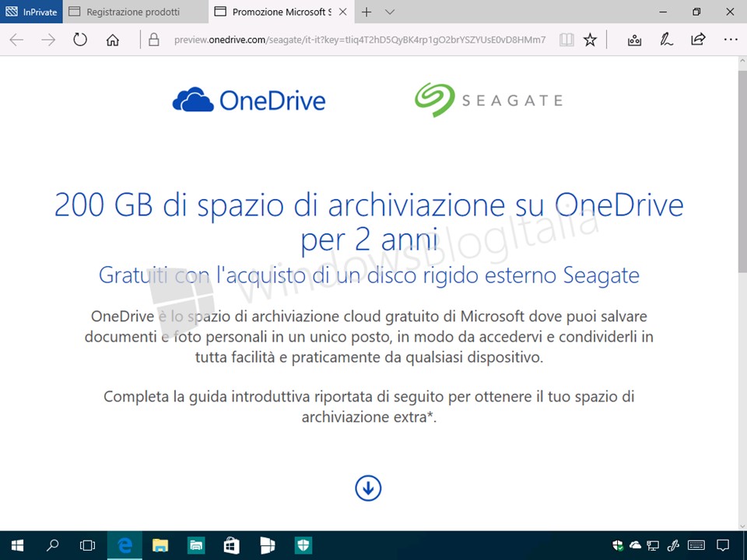Click the page scrollbar thumb
Viewport: 747px width, 560px height.
tap(742, 170)
